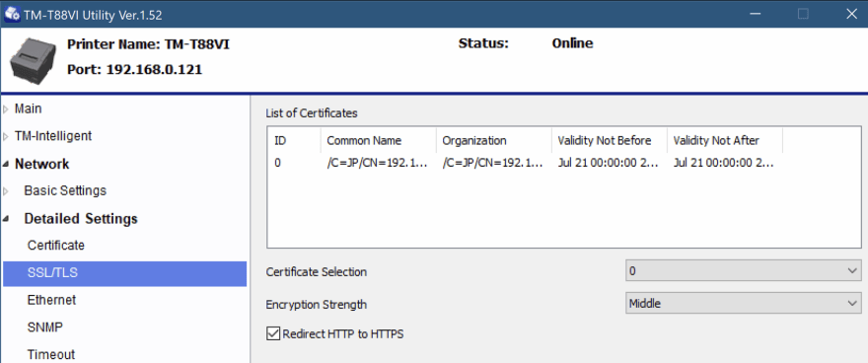The width and height of the screenshot is (868, 363).
Task: Click the Common Name cell of certificate 0
Action: point(377,164)
